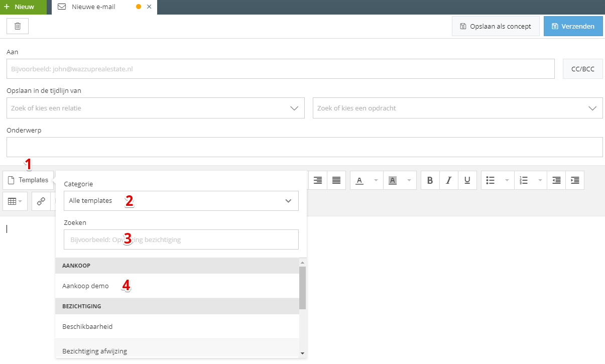The width and height of the screenshot is (605, 364).
Task: Select the Beschikbaarheid template
Action: click(x=177, y=326)
